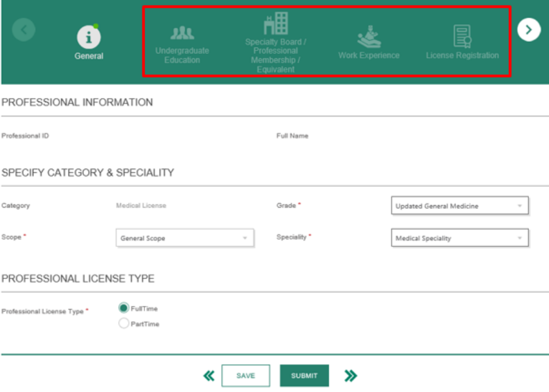Click SPECIFY CATEGORY & SPECIALITY heading

click(88, 172)
